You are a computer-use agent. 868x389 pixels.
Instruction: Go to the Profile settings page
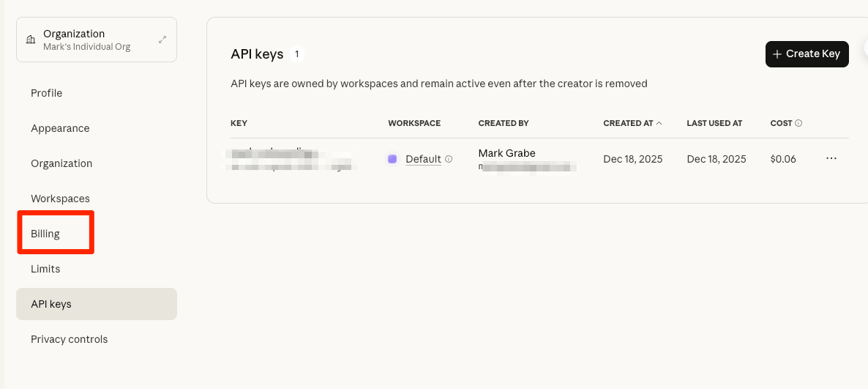(46, 93)
